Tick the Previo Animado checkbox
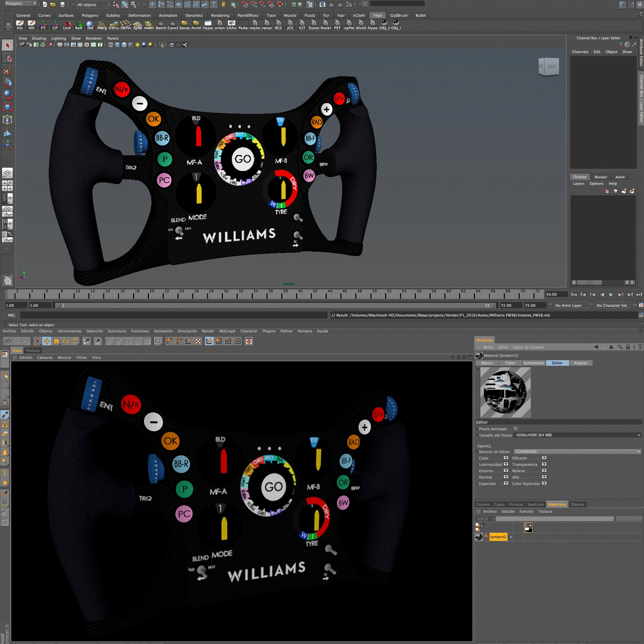Image resolution: width=644 pixels, height=644 pixels. pyautogui.click(x=516, y=429)
